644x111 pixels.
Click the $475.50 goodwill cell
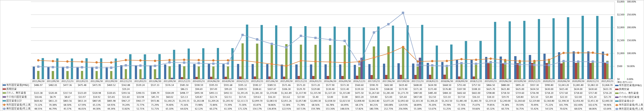359,93
